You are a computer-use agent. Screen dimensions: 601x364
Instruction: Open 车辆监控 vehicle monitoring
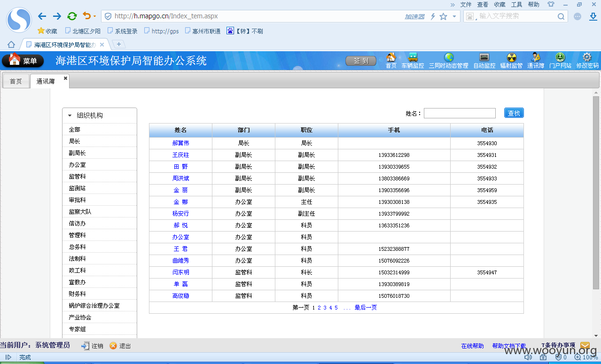click(x=413, y=61)
